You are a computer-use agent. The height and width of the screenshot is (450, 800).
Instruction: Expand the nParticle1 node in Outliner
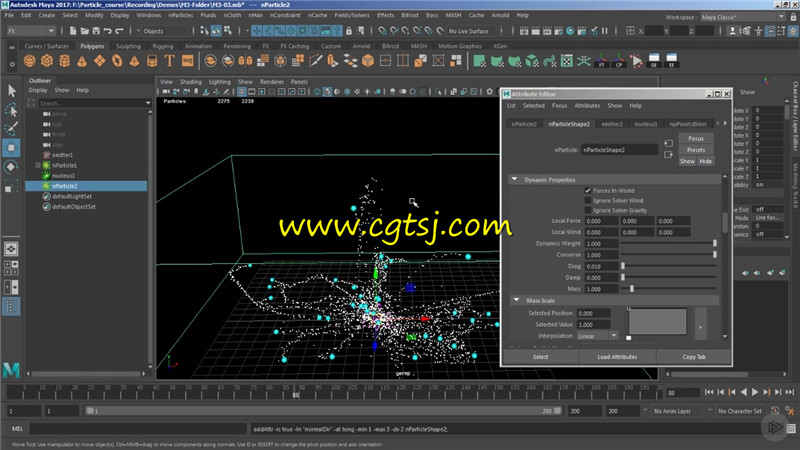coord(38,165)
